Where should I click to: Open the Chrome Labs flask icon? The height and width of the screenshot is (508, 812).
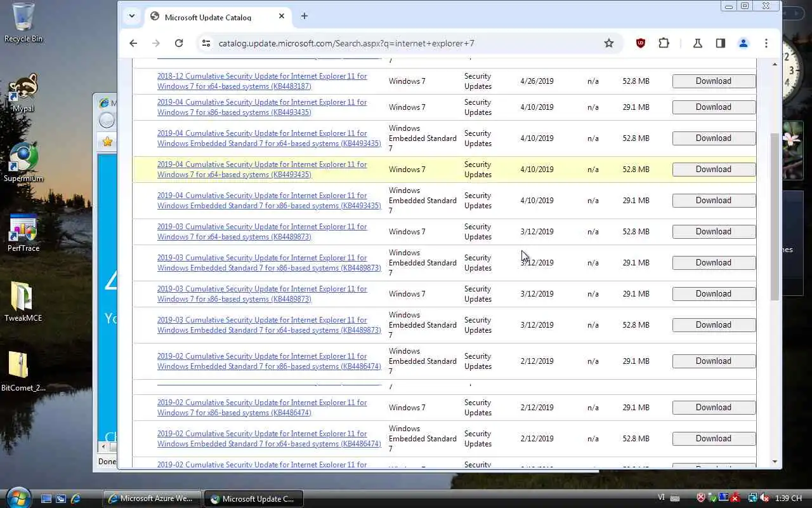697,43
